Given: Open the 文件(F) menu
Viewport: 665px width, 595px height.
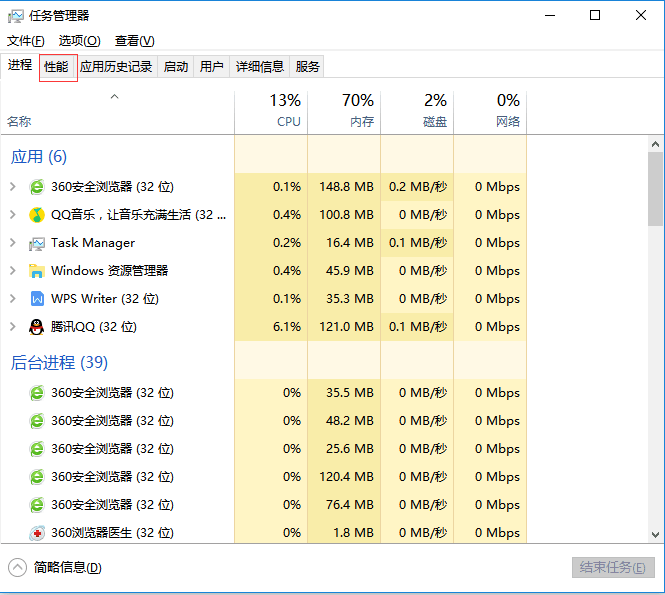Looking at the screenshot, I should click(25, 41).
